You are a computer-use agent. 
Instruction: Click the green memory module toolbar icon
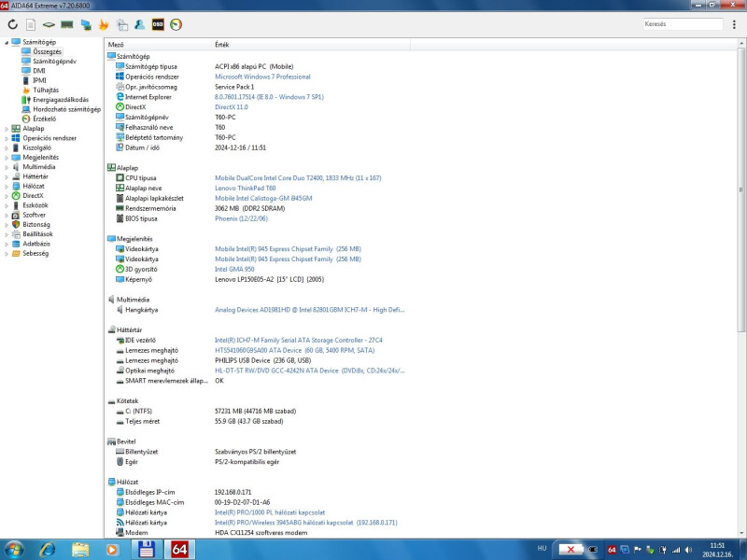[x=67, y=24]
